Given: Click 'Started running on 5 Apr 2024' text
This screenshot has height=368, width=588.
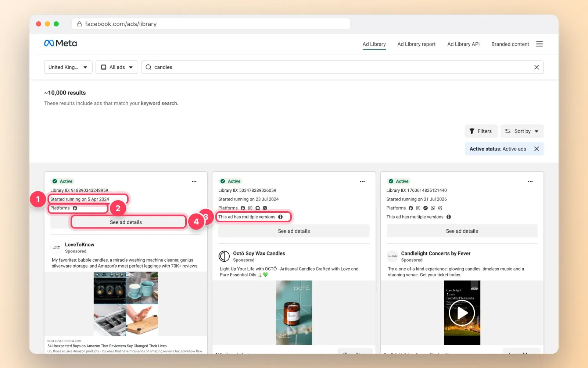Looking at the screenshot, I should point(80,199).
